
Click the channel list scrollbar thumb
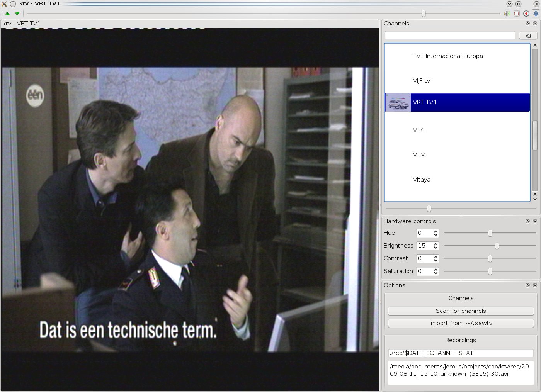coord(535,136)
